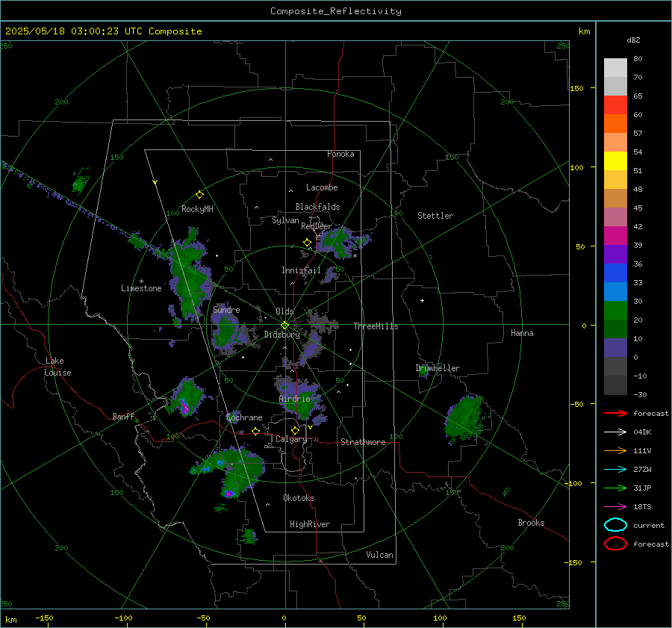Click the Calgary city label
672x628 pixels.
[291, 439]
